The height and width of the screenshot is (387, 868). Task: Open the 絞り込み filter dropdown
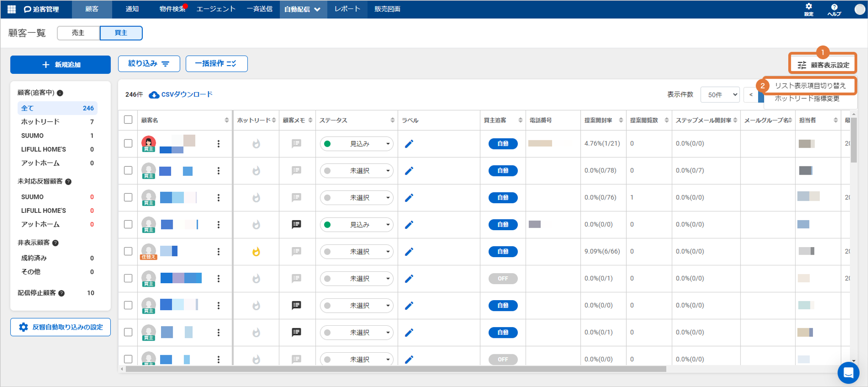[149, 64]
